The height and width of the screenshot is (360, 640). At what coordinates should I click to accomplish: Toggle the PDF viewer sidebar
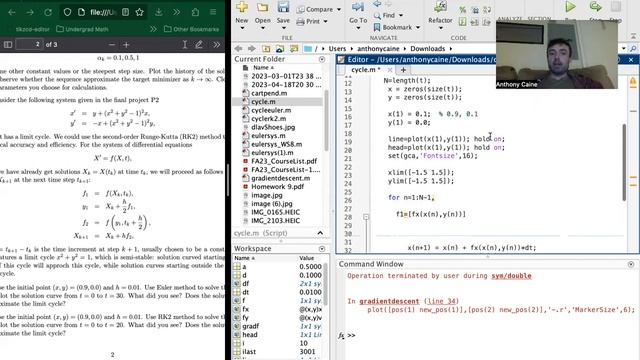click(x=8, y=44)
